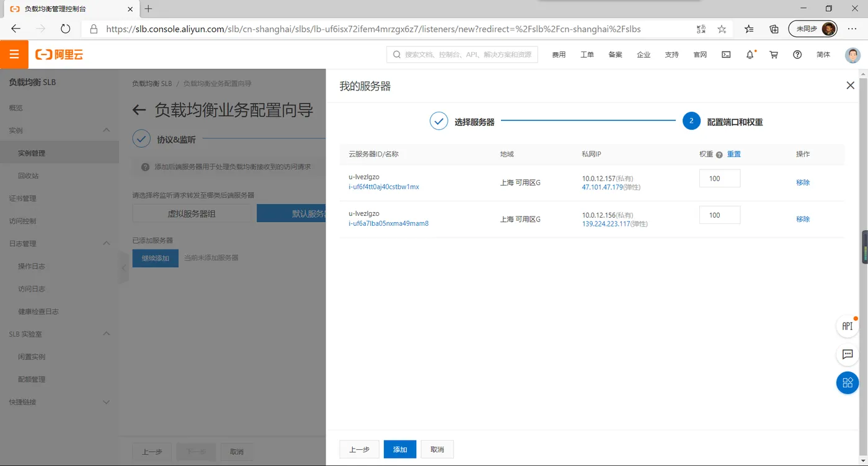Open 闲置实例 in the sidebar
Viewport: 868px width, 466px height.
(x=32, y=356)
